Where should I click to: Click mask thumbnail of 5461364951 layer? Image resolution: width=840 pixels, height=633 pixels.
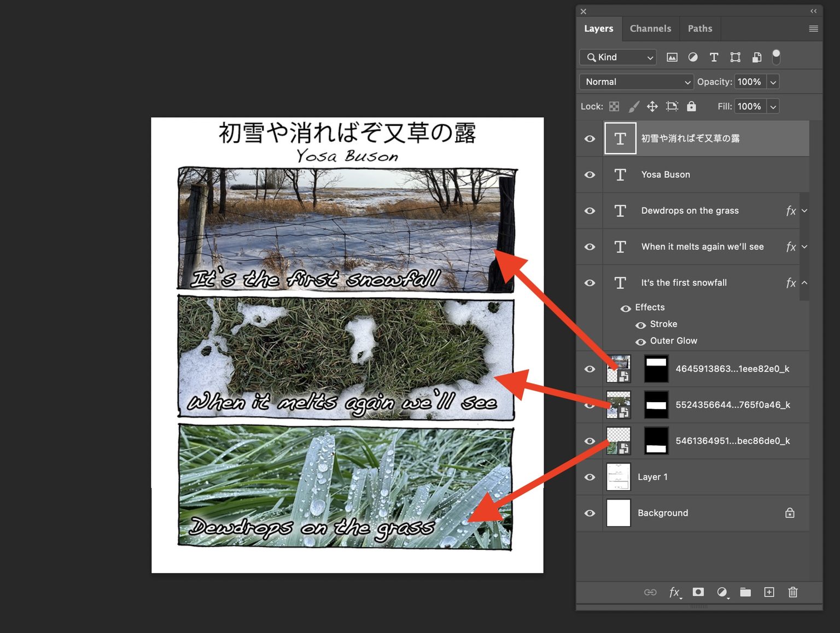click(656, 441)
